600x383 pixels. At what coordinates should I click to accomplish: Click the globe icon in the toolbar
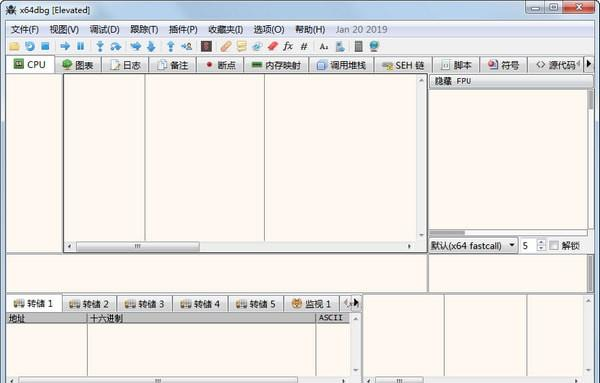pos(374,47)
